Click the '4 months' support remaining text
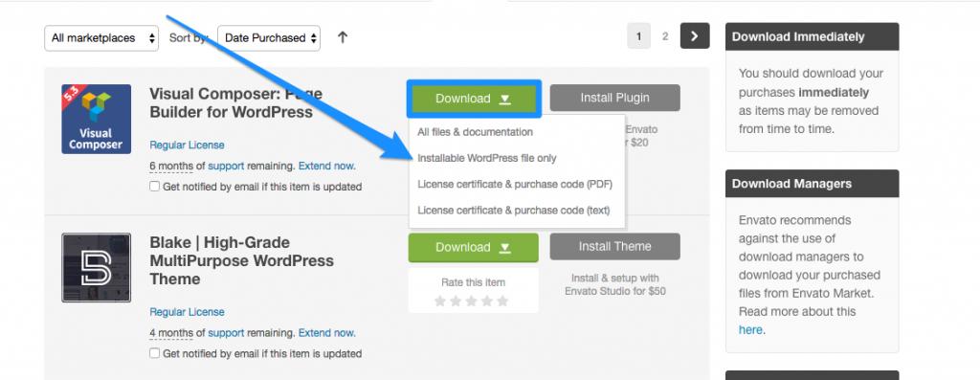This screenshot has height=380, width=980. pos(171,333)
